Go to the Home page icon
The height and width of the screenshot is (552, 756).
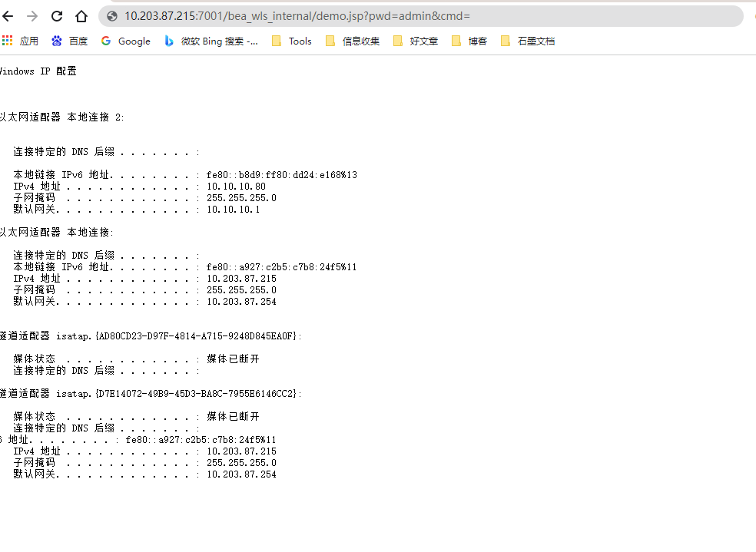click(x=81, y=16)
